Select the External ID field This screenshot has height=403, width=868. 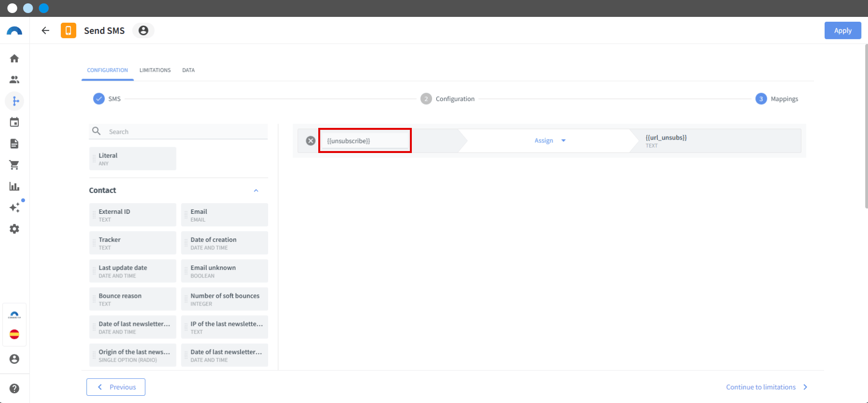(133, 215)
